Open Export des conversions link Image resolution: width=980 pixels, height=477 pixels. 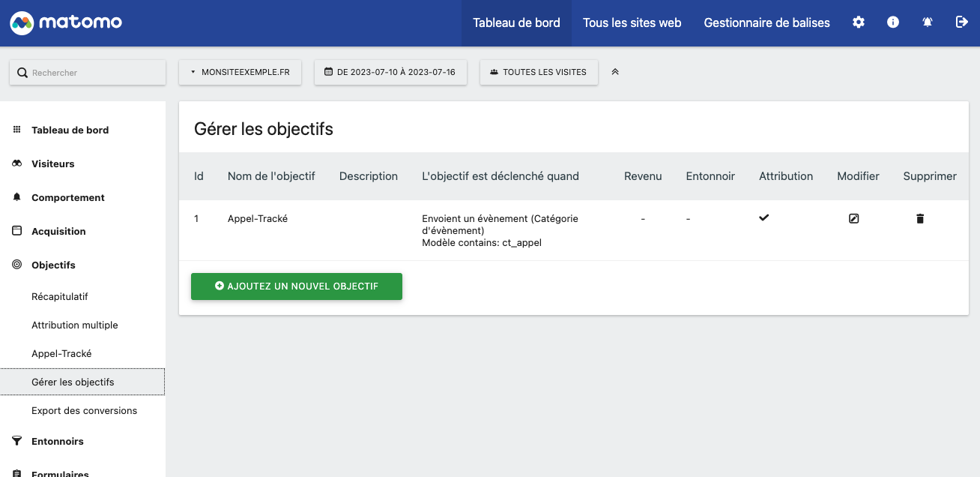84,410
